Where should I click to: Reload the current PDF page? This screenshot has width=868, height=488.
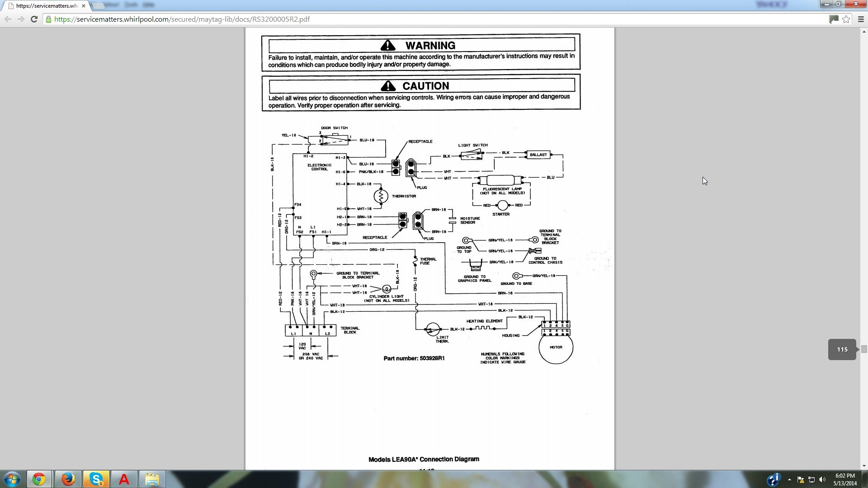[34, 19]
